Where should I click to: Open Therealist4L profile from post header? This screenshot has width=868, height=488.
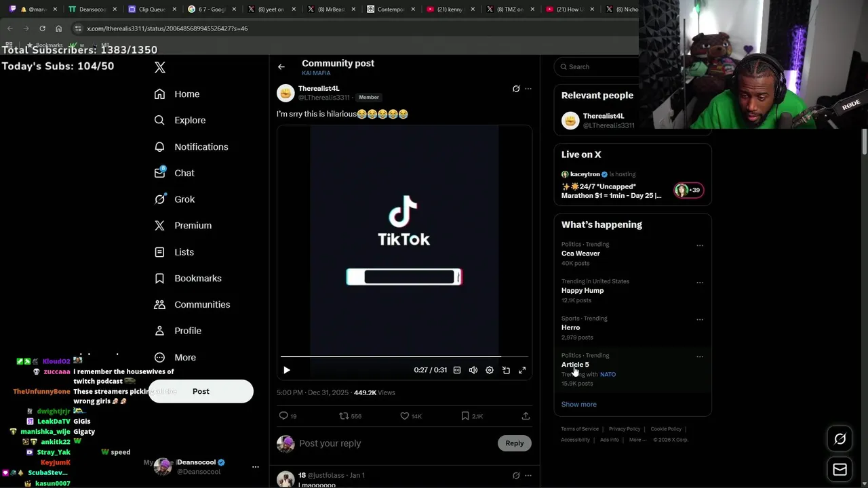(319, 88)
